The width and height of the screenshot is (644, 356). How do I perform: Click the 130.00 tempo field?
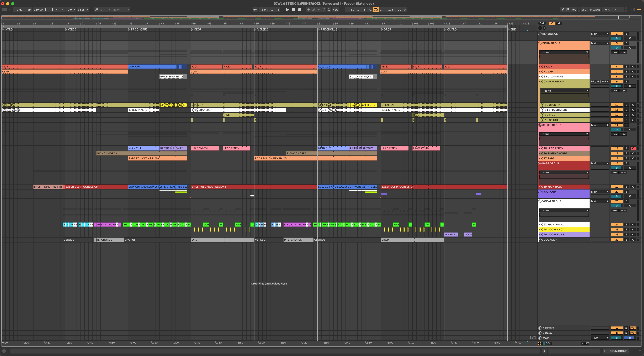pyautogui.click(x=38, y=10)
